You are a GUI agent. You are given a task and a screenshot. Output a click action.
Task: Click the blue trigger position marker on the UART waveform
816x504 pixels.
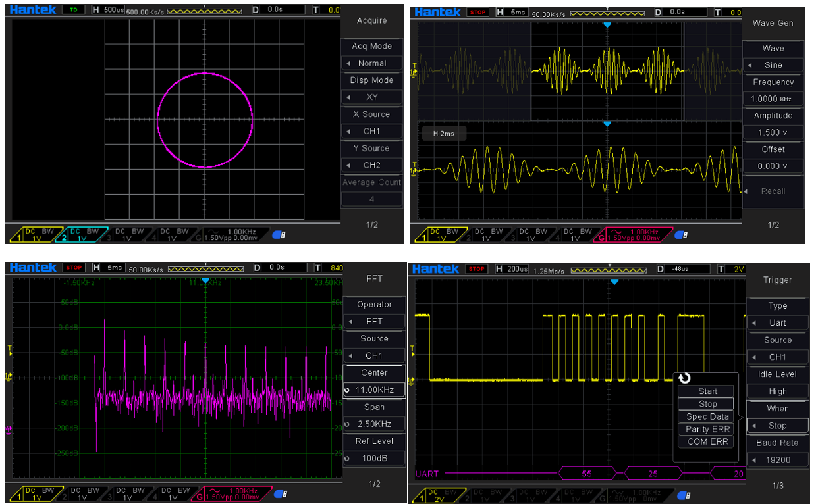pos(614,282)
